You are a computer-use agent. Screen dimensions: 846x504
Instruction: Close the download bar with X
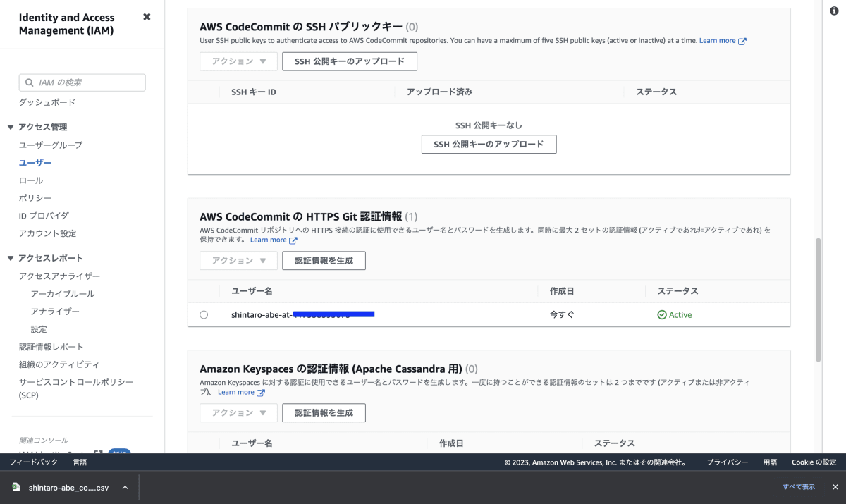point(835,487)
